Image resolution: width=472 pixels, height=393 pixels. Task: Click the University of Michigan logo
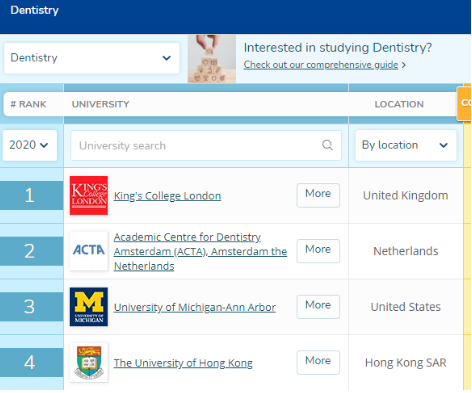tap(89, 307)
